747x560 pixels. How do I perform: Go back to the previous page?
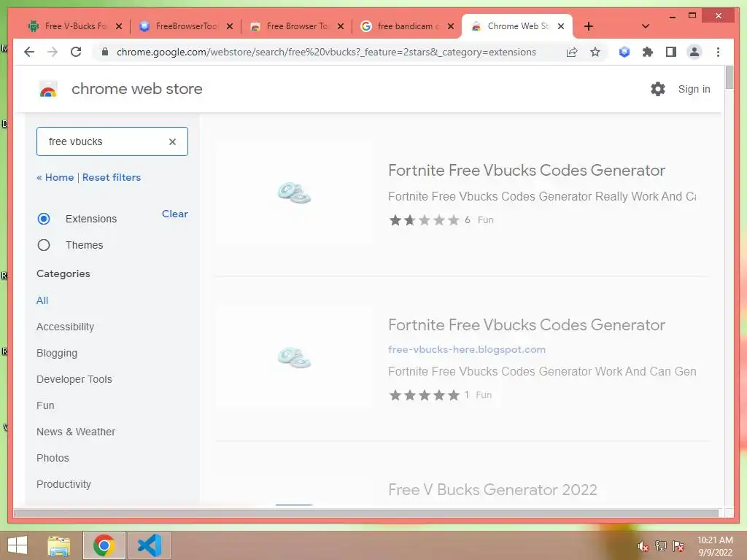coord(29,52)
